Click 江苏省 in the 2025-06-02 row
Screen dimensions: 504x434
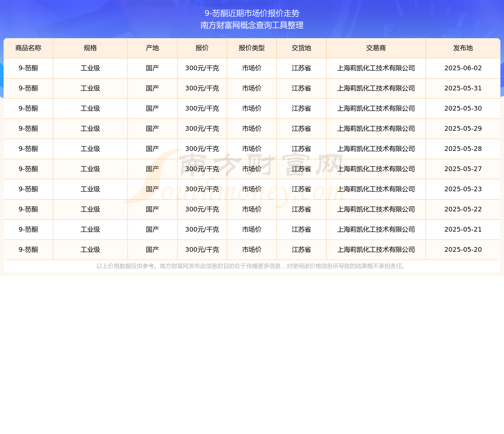(x=301, y=68)
